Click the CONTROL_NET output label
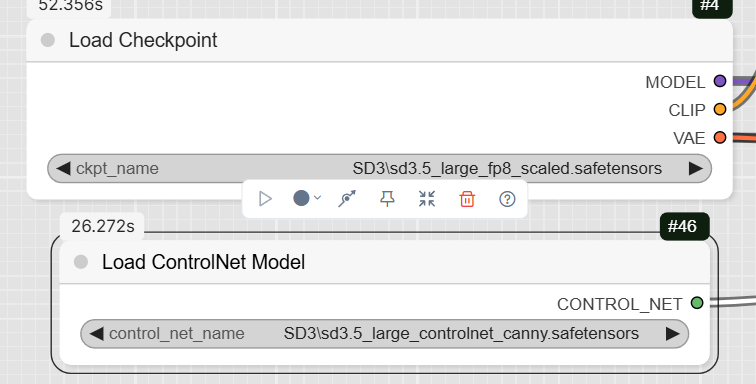 [x=620, y=304]
